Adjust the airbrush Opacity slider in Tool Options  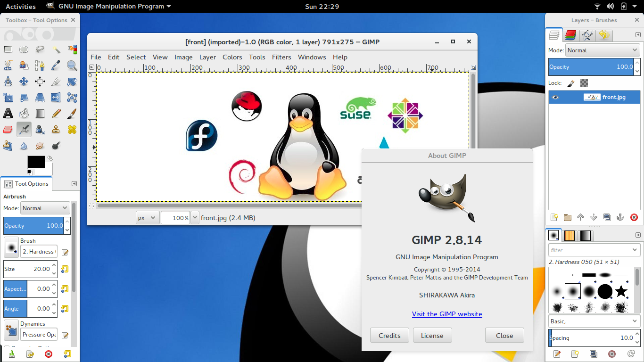click(x=33, y=226)
